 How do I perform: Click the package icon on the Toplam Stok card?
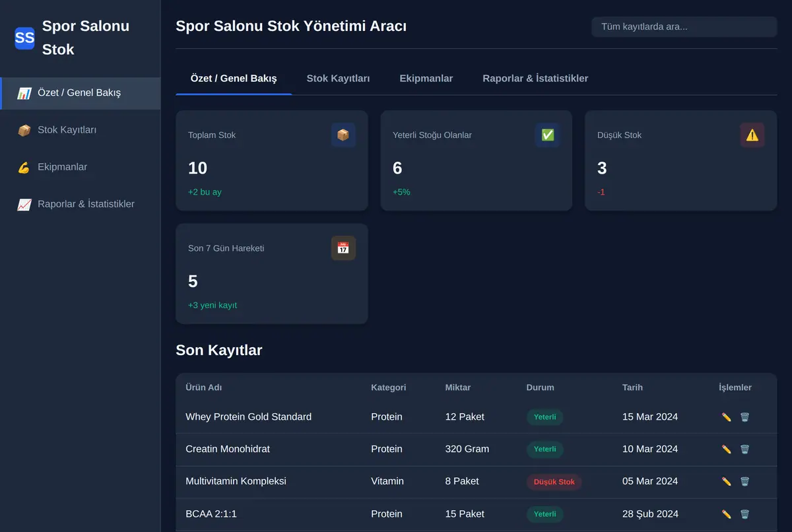point(343,135)
